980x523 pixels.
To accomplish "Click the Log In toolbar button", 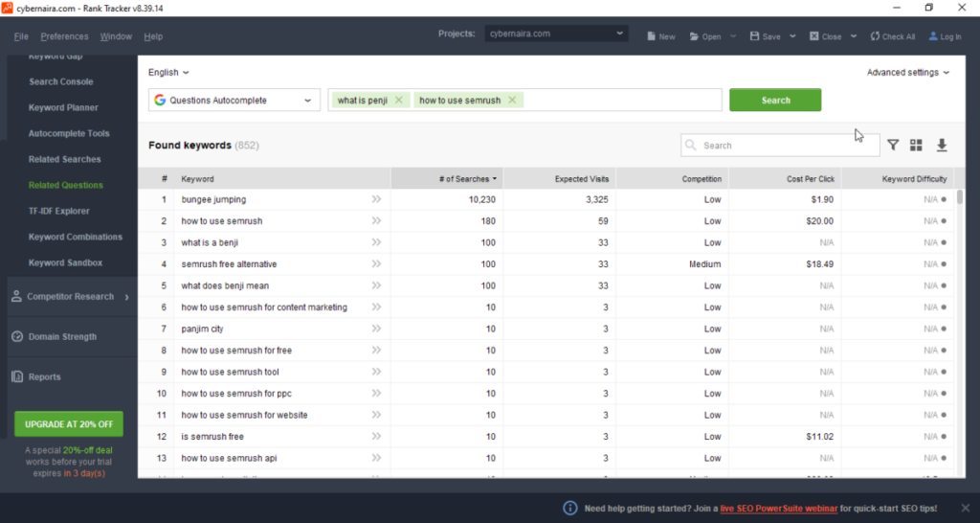I will click(944, 36).
